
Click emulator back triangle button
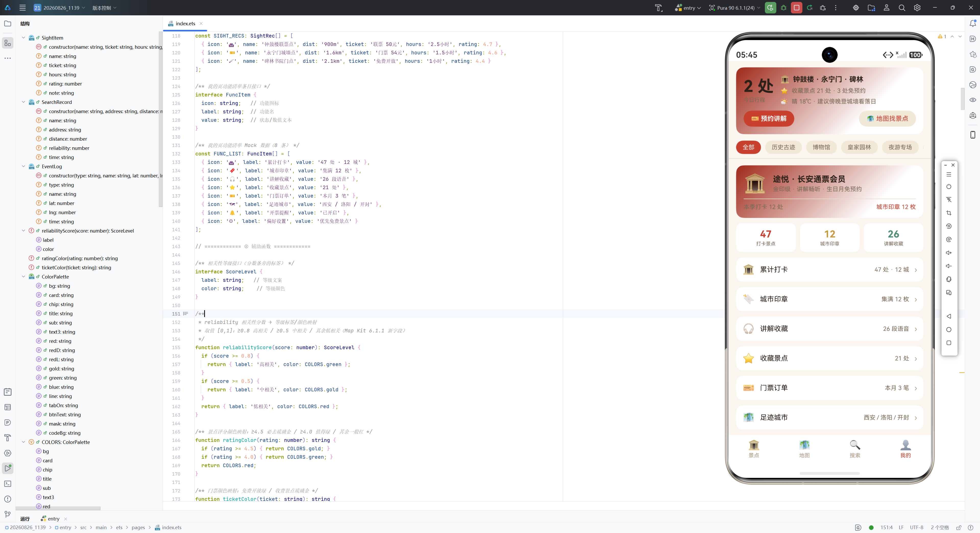pyautogui.click(x=949, y=316)
